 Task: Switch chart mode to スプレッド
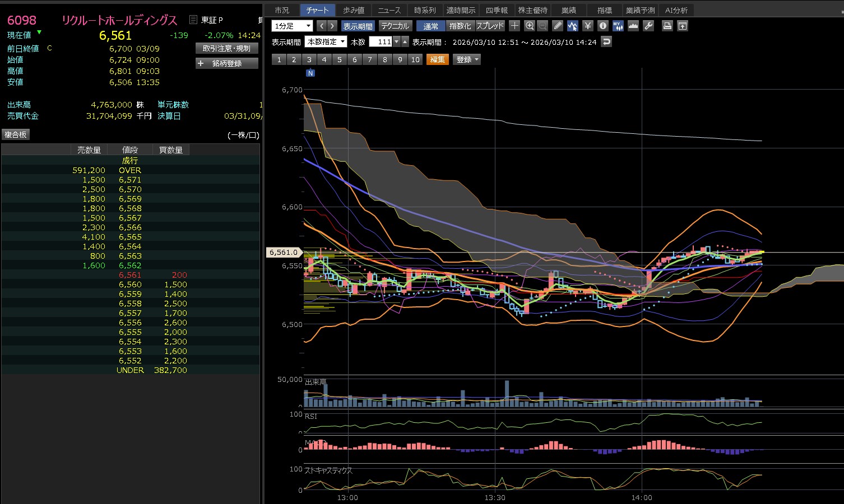(490, 26)
